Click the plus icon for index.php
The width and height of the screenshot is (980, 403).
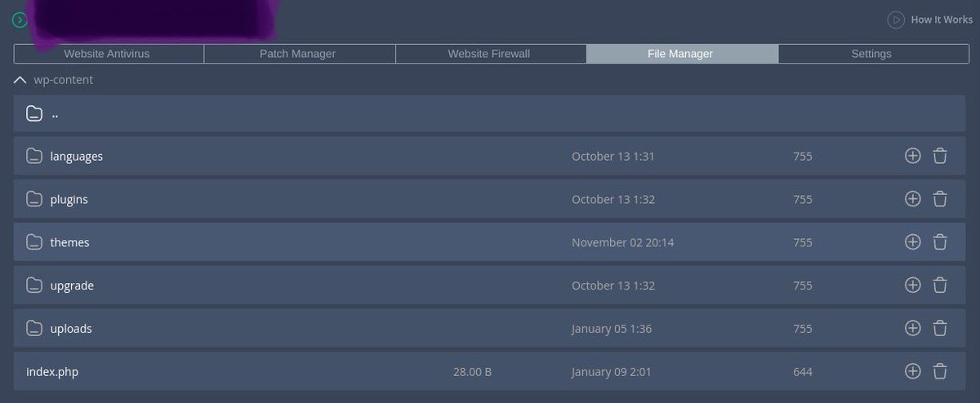coord(913,372)
